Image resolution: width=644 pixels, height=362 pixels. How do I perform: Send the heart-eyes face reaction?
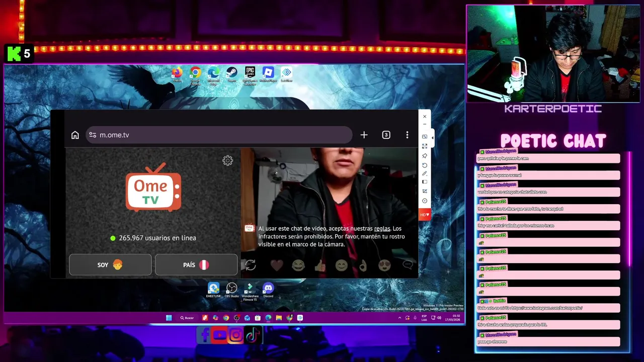[x=384, y=265]
